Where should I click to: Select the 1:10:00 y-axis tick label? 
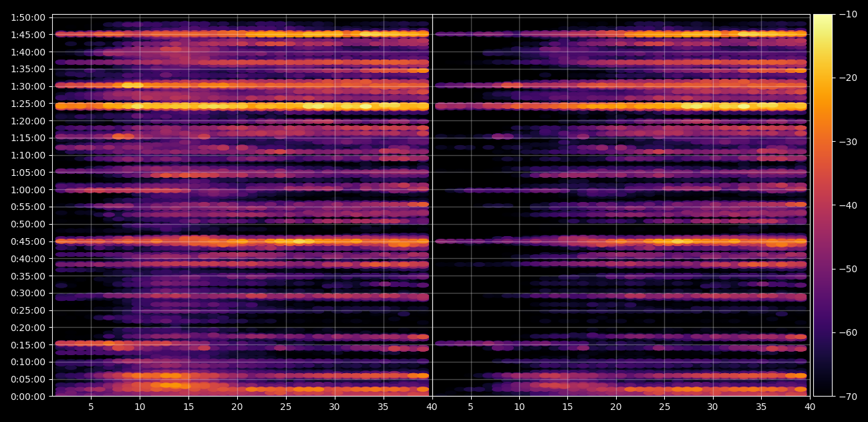pyautogui.click(x=29, y=155)
